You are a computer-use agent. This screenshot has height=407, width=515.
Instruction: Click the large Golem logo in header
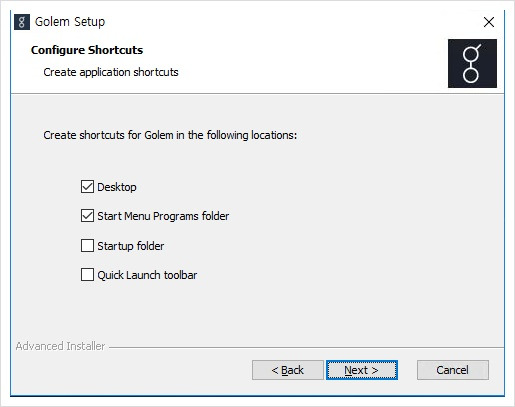click(x=472, y=63)
